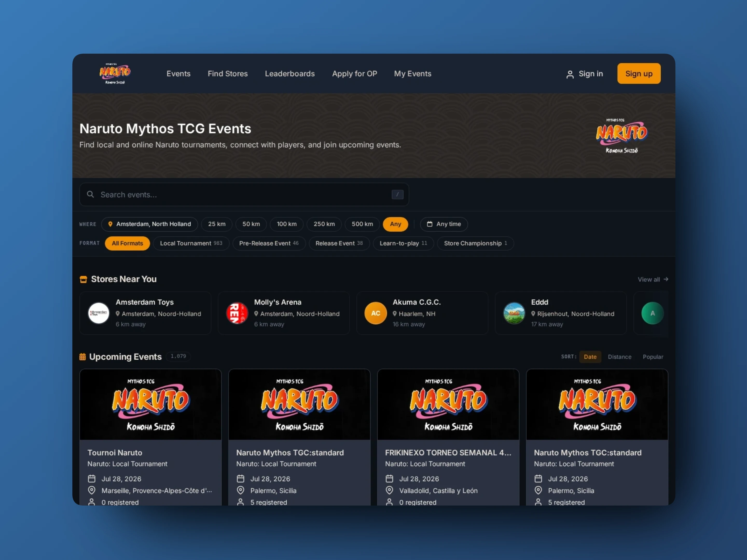Viewport: 747px width, 560px height.
Task: Click the pin icon beside Rijsenhout, Noord-Holland
Action: tap(533, 314)
